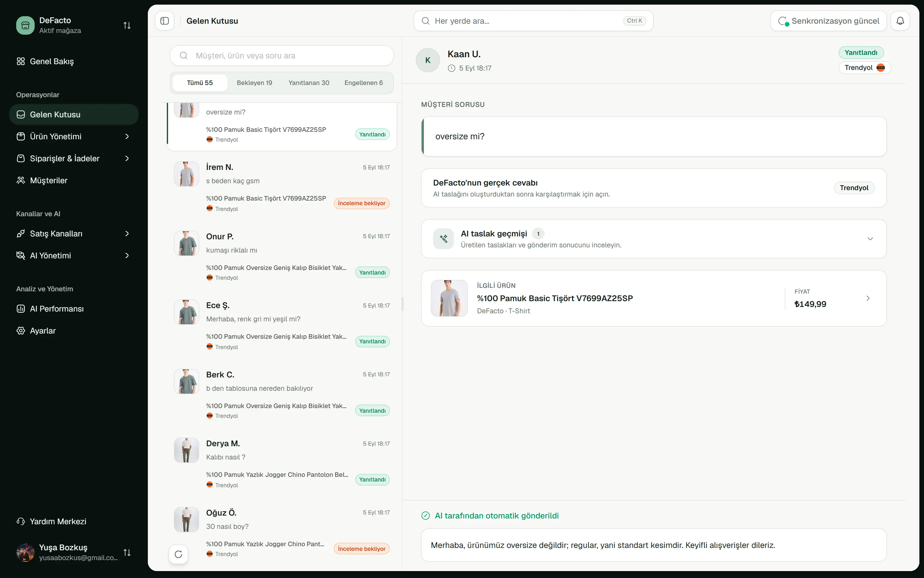Open Ece Ş. product thumbnail
Screen dimensions: 924x578
click(x=186, y=312)
